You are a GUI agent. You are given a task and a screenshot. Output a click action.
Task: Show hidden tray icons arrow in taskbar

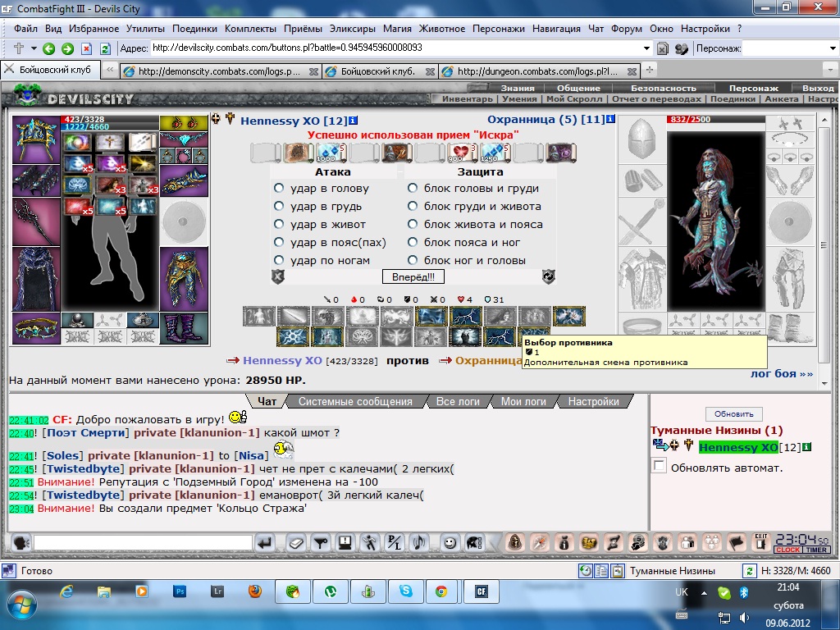tap(704, 592)
